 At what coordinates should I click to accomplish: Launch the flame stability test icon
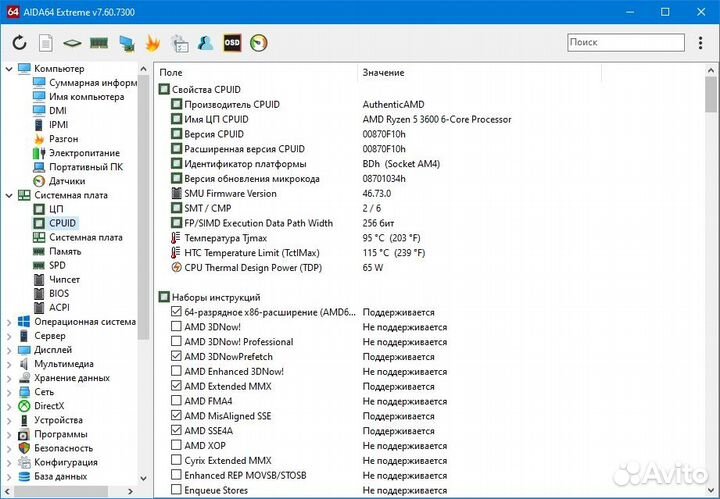152,43
